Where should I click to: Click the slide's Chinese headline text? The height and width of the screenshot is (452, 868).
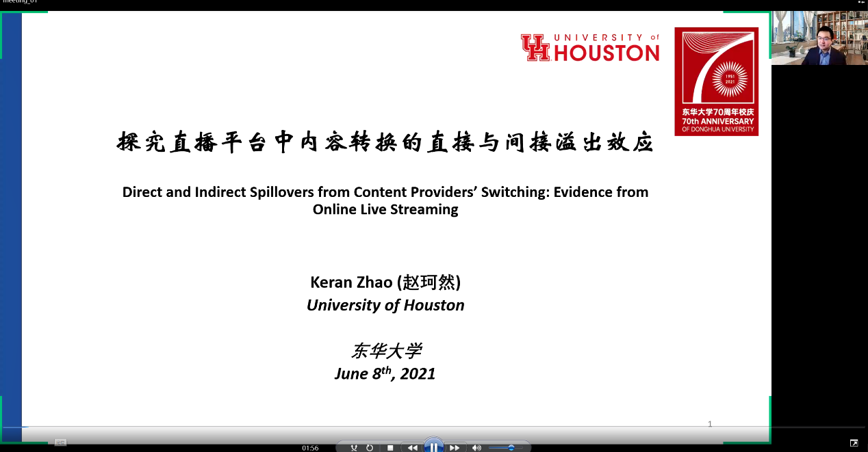(385, 143)
